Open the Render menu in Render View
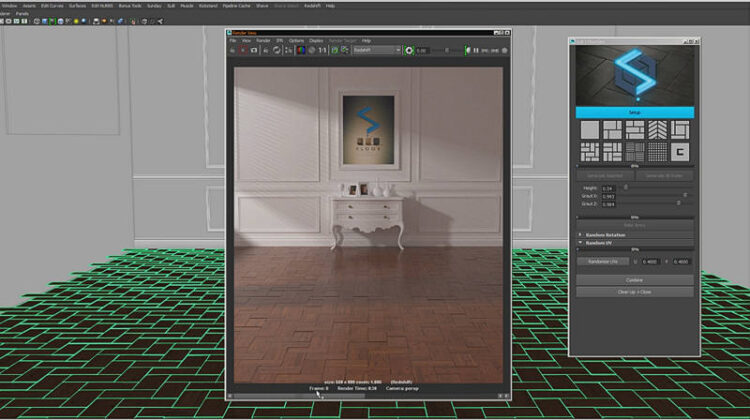750x420 pixels. [x=263, y=41]
